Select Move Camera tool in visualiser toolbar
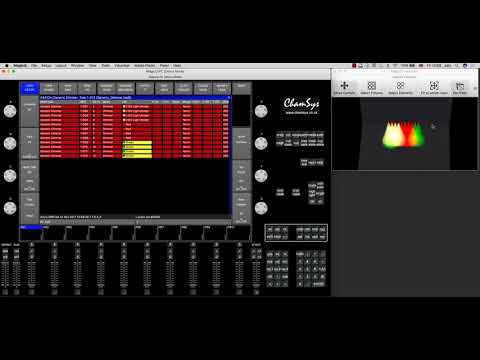Viewport: 480px width, 360px height. pos(344,87)
